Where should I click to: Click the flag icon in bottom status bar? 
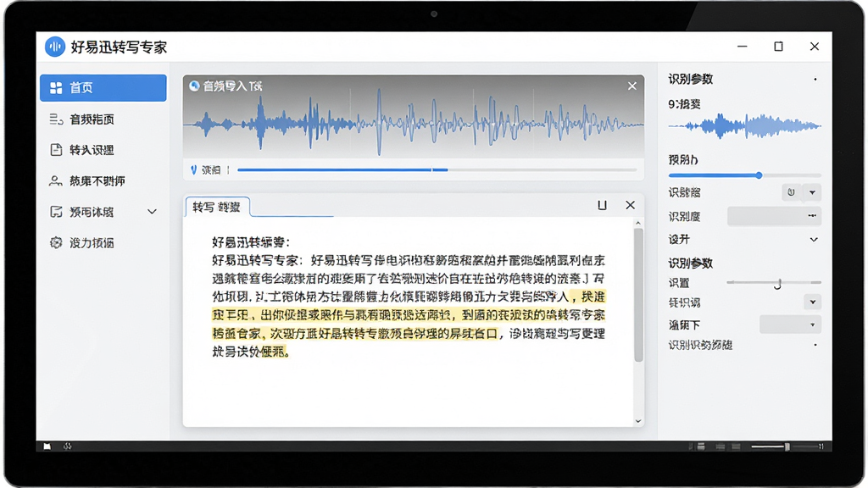point(47,446)
